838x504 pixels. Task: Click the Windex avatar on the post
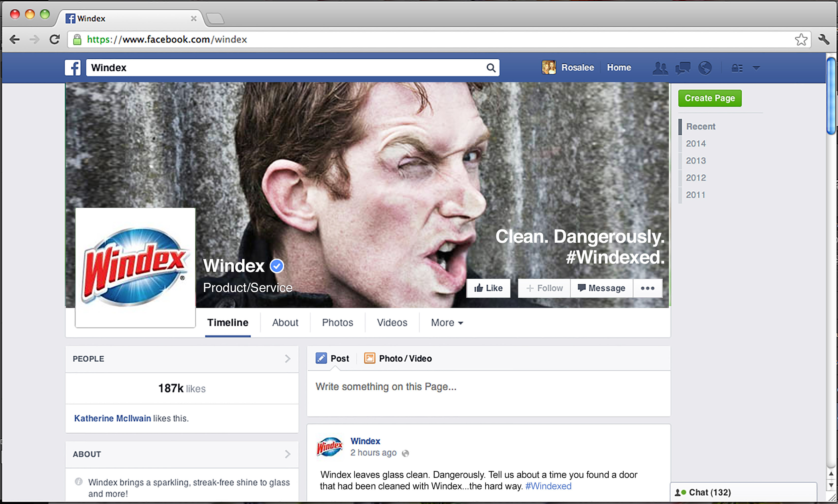(x=330, y=447)
